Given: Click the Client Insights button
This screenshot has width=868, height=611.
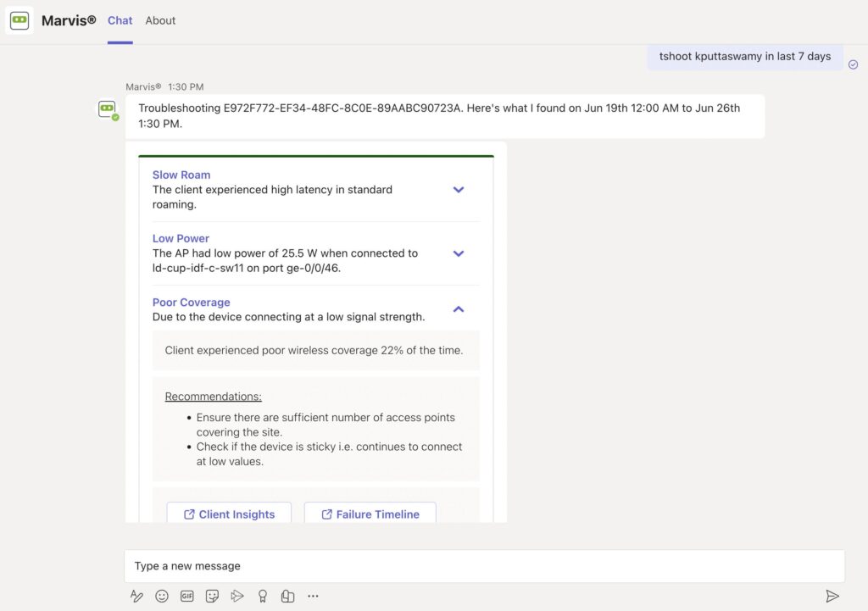Looking at the screenshot, I should (229, 514).
